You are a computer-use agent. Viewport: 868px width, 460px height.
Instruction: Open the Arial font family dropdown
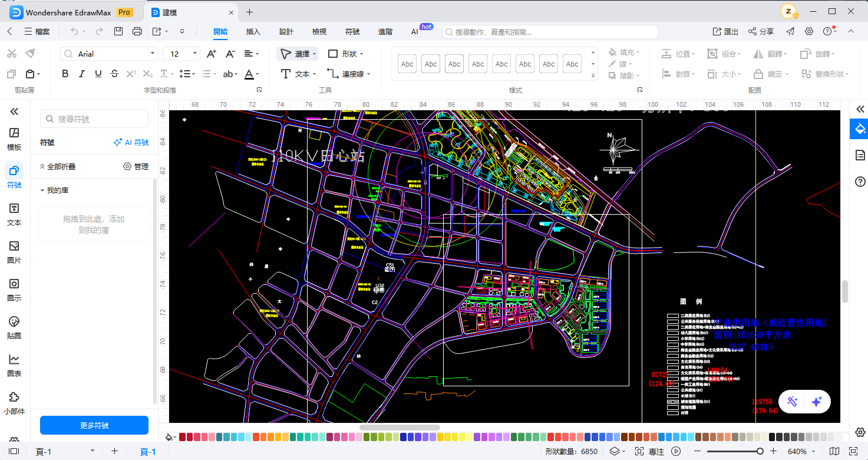(x=153, y=54)
